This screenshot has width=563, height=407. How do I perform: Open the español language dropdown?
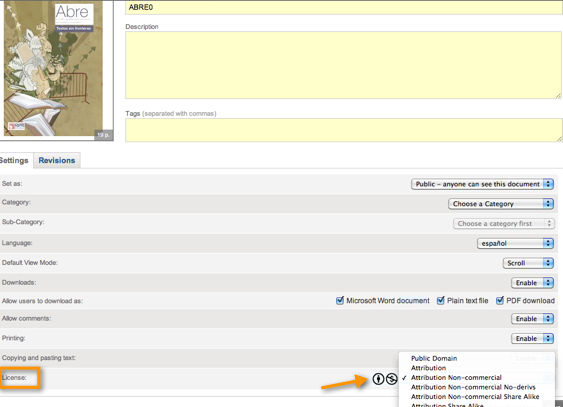point(515,243)
